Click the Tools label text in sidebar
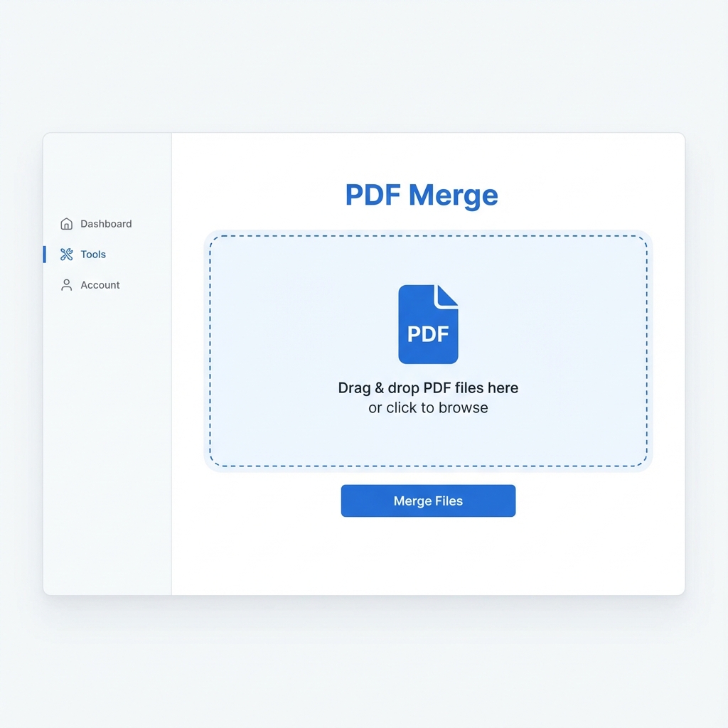 [x=92, y=254]
